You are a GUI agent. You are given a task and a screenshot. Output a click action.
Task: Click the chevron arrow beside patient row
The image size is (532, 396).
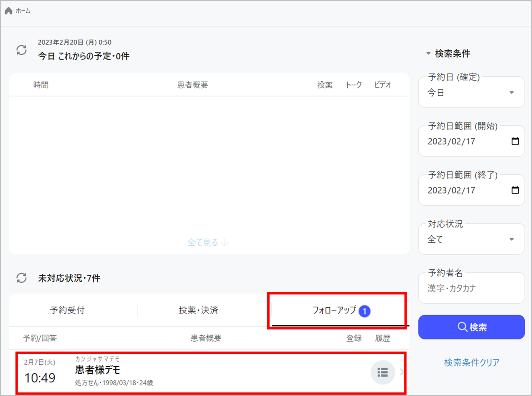402,372
